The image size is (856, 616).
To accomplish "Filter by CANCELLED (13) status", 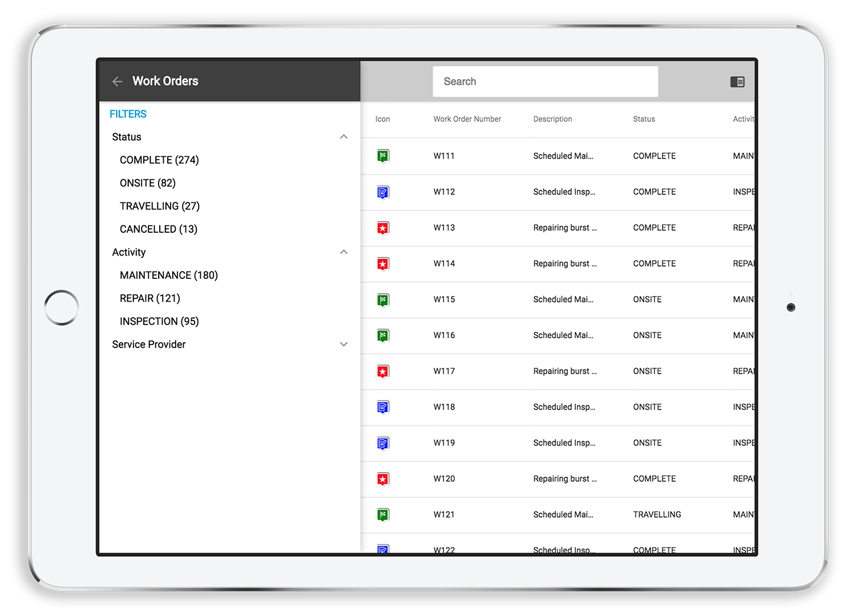I will pos(159,229).
